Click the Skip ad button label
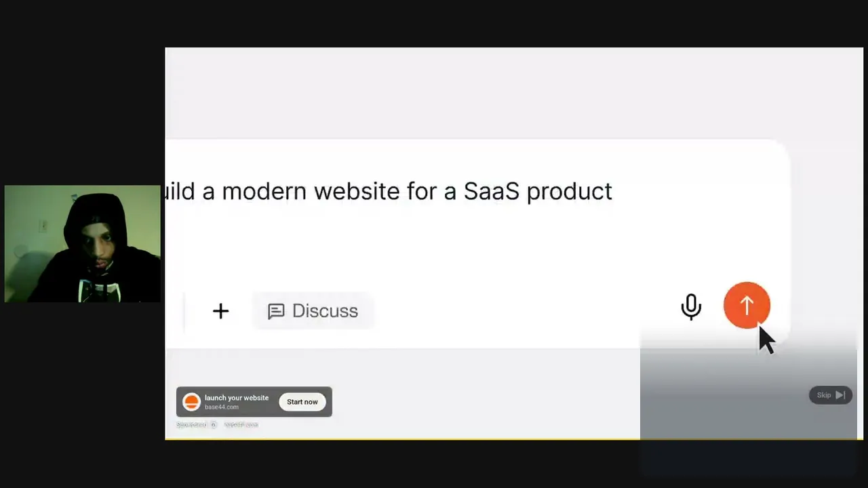The image size is (868, 488). tap(824, 395)
